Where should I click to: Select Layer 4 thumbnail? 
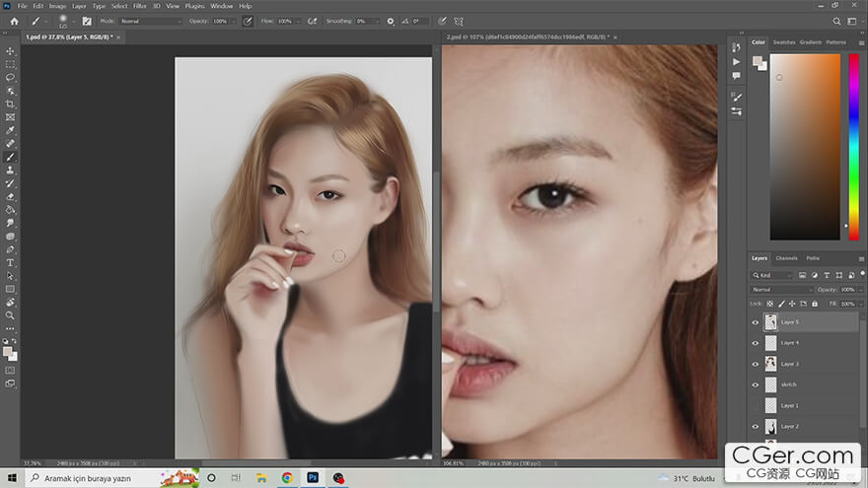click(x=770, y=343)
